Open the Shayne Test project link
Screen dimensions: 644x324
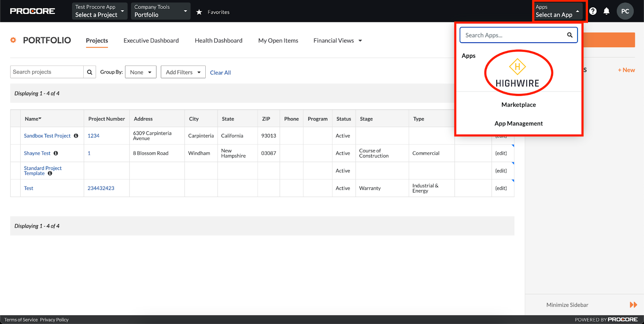(37, 153)
